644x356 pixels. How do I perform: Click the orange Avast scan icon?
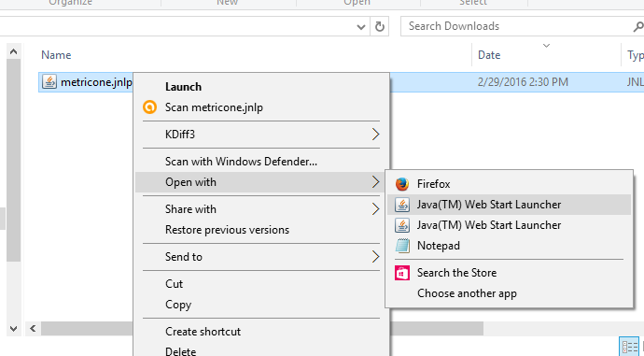(149, 107)
